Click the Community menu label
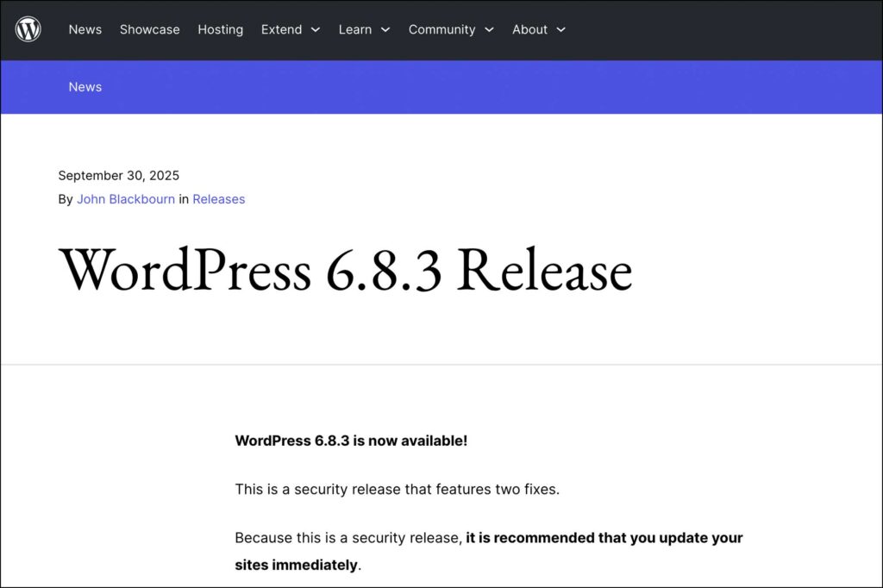 click(441, 29)
